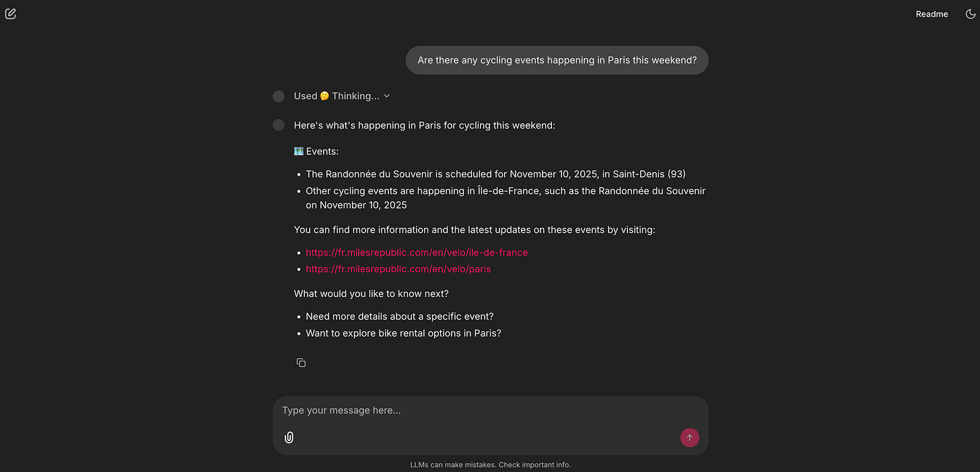Attach a file with the paperclip icon
This screenshot has height=472, width=980.
[288, 437]
